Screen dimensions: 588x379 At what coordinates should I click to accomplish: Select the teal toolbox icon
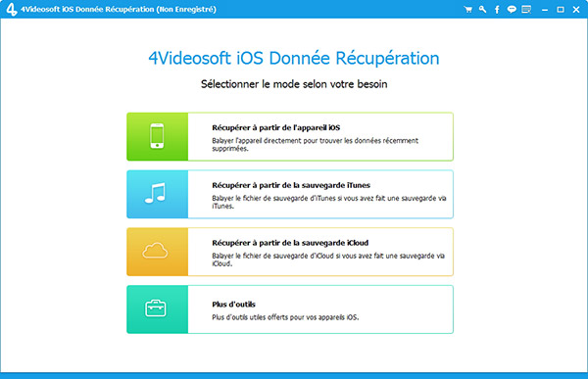[x=157, y=309]
